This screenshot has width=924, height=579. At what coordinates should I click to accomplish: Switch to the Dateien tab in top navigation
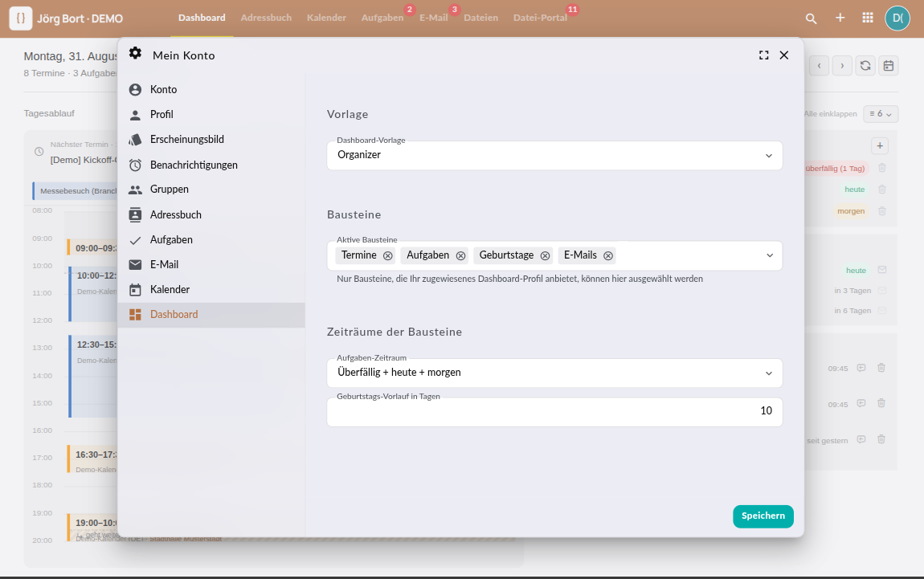click(480, 18)
